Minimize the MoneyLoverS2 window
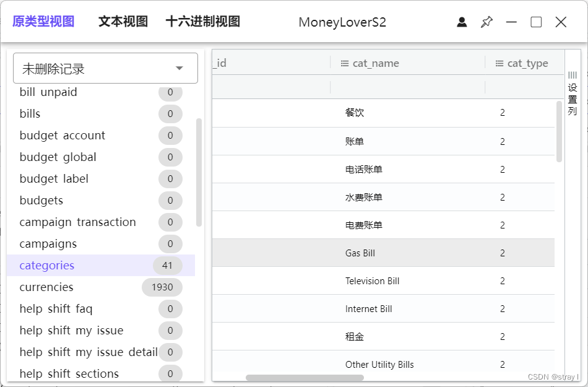This screenshot has width=588, height=387. click(x=511, y=22)
